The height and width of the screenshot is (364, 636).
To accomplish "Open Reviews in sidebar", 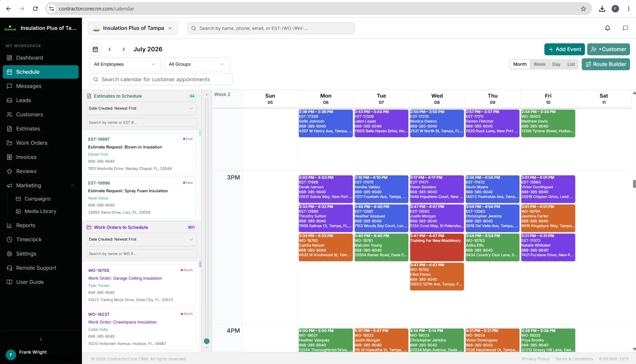I will click(x=41, y=171).
